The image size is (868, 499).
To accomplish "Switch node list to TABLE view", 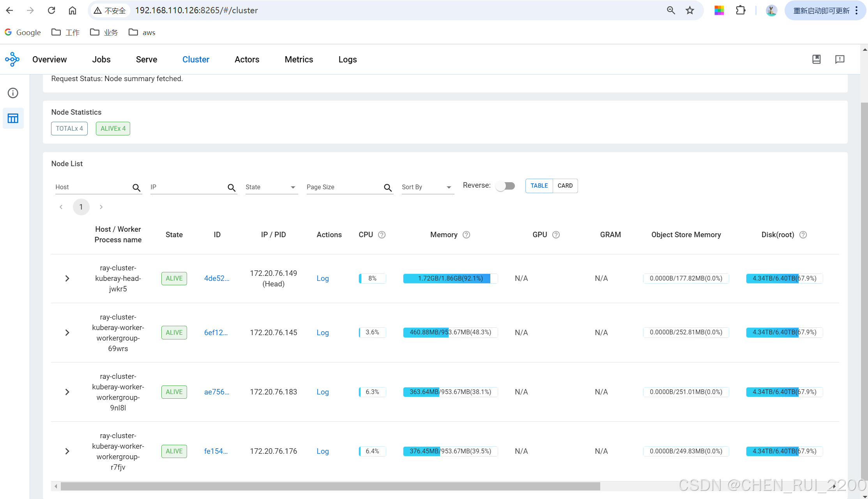I will tap(539, 186).
